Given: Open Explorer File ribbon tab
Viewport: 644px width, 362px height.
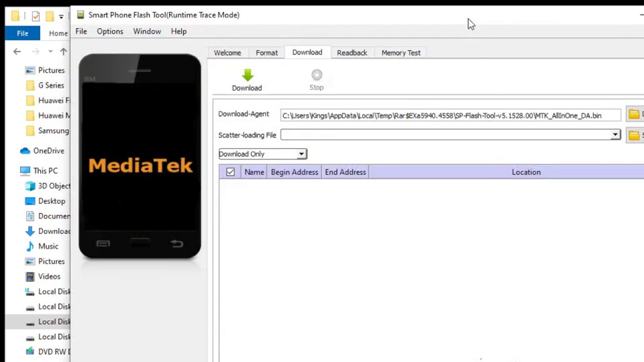Looking at the screenshot, I should click(23, 33).
